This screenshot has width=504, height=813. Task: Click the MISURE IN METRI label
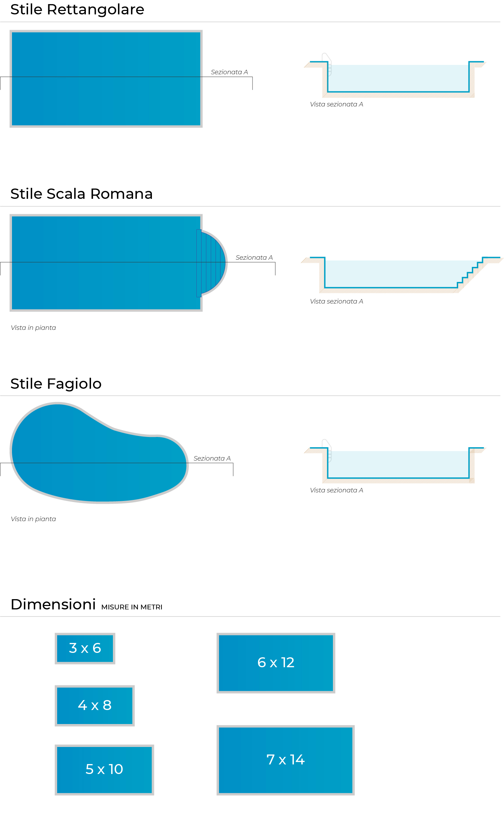click(x=132, y=607)
